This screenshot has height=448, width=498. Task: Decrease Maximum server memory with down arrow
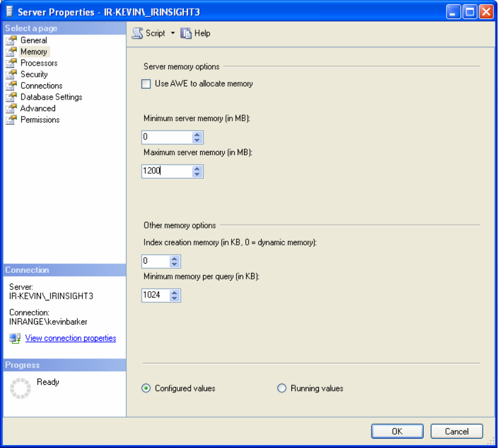click(x=197, y=174)
